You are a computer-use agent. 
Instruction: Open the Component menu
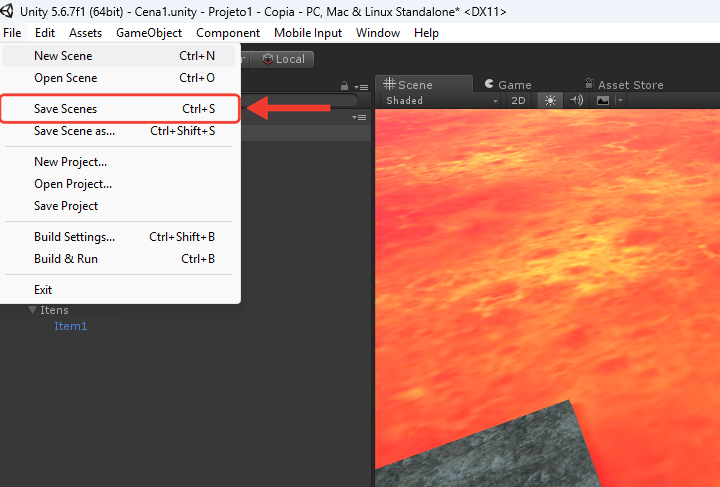pos(228,33)
